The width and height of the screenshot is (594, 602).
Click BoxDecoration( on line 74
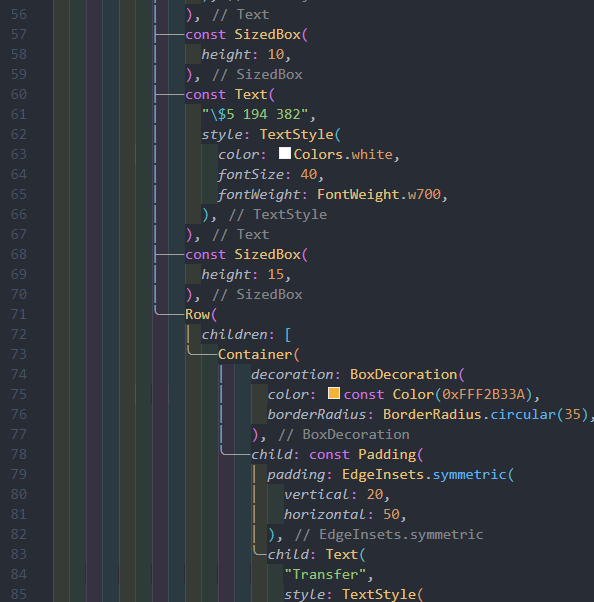pyautogui.click(x=407, y=374)
